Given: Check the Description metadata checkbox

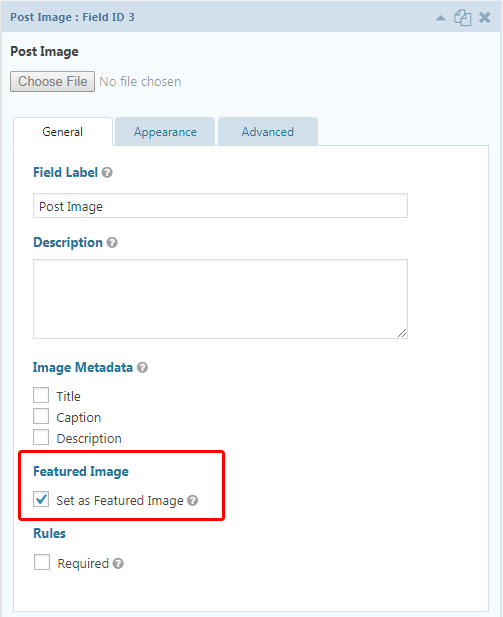Looking at the screenshot, I should 41,437.
